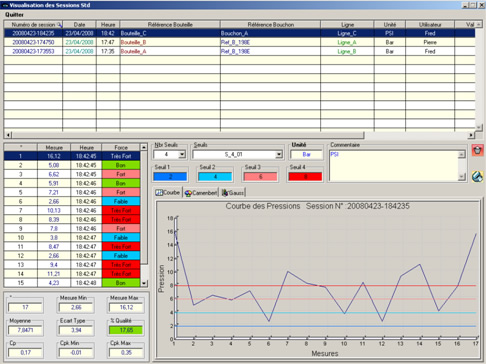Click the pie icon on Camembert tab
Image resolution: width=486 pixels, height=364 pixels.
click(x=188, y=193)
